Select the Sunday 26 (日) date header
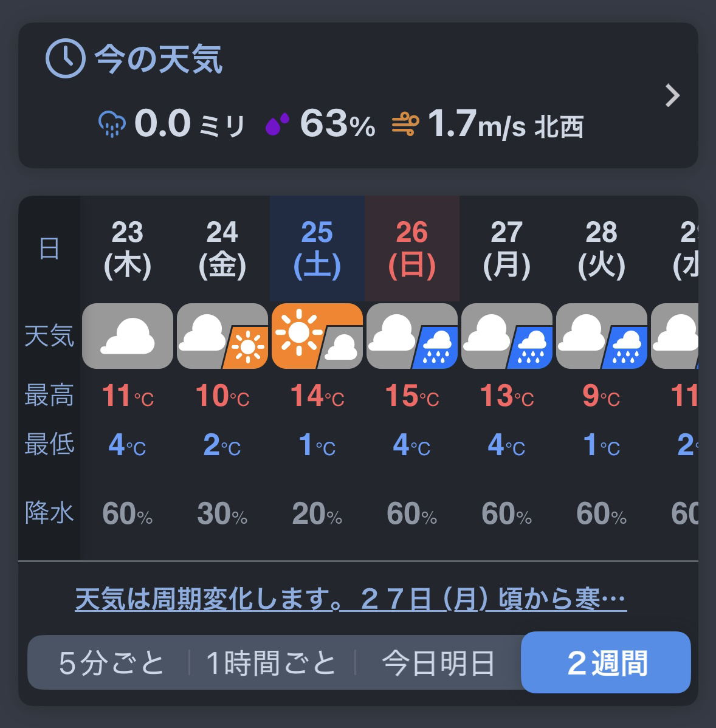Screen dimensions: 716x728 [x=412, y=249]
